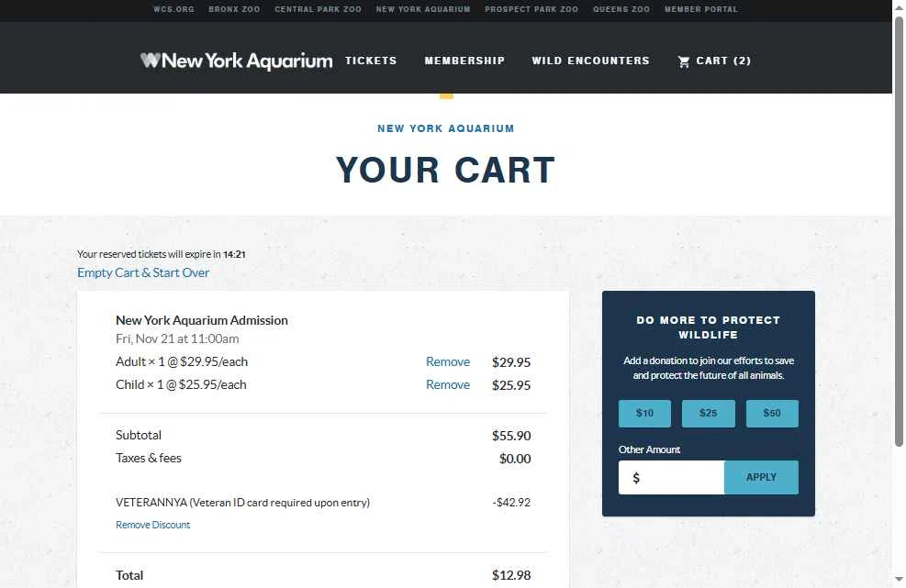Focus the Other Amount input field
This screenshot has width=906, height=588.
pyautogui.click(x=671, y=477)
